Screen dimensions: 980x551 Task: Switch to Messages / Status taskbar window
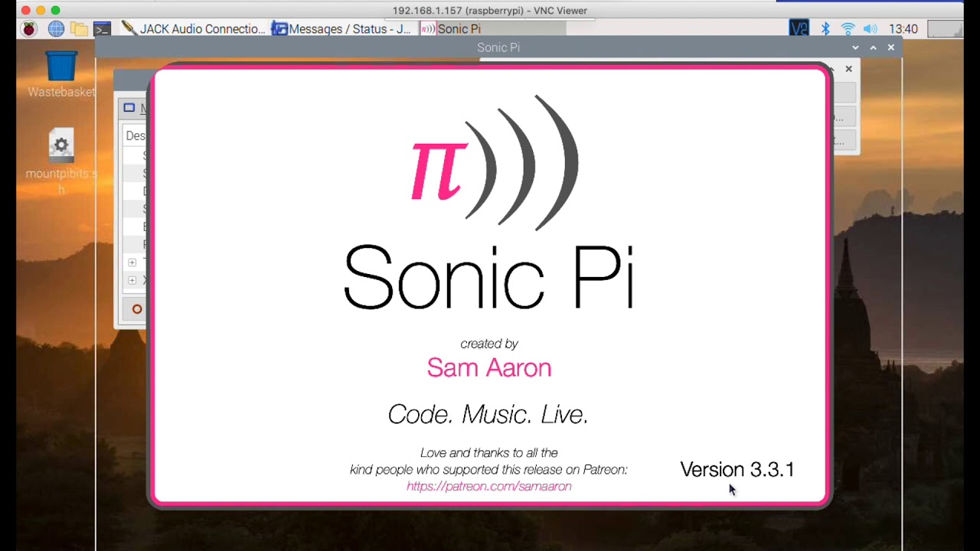[x=342, y=29]
